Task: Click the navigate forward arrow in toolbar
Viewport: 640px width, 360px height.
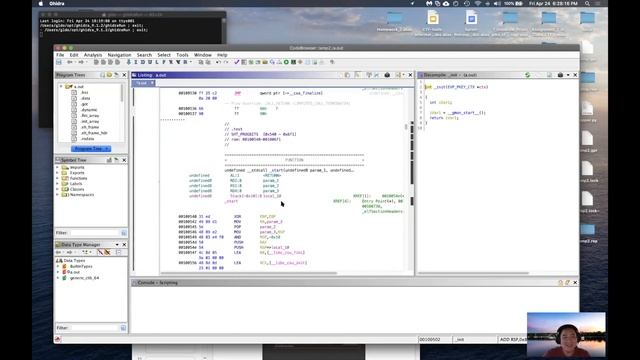Action: coord(81,62)
